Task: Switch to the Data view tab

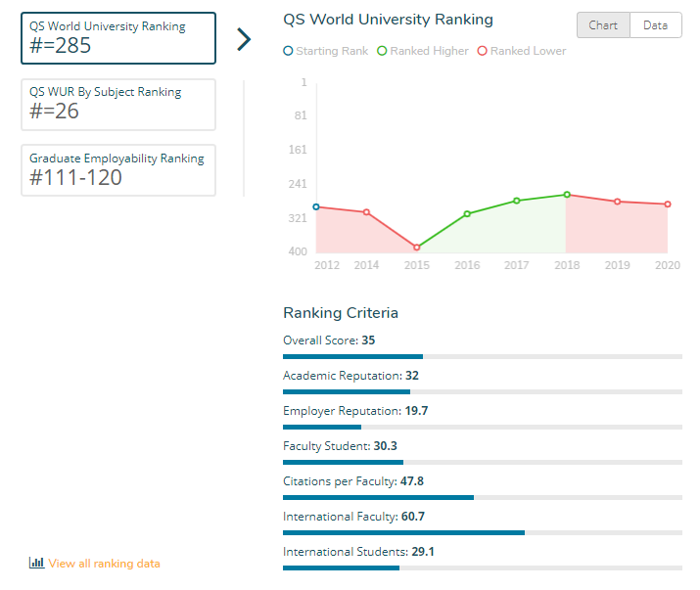Action: 655,25
